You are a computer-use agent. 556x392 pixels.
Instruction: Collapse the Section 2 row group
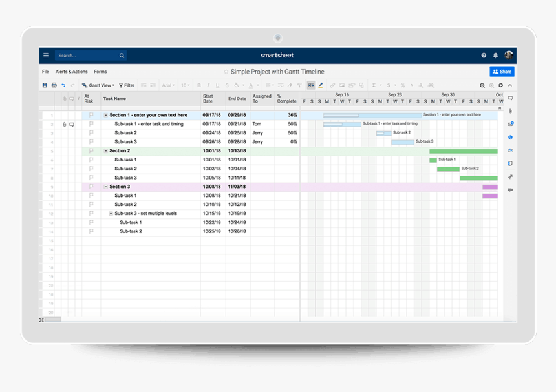(x=104, y=150)
